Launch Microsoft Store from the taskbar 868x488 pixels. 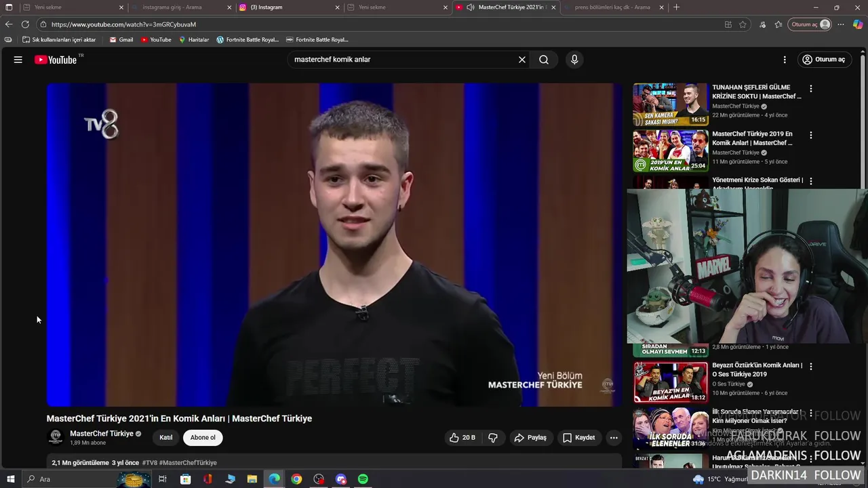(185, 479)
